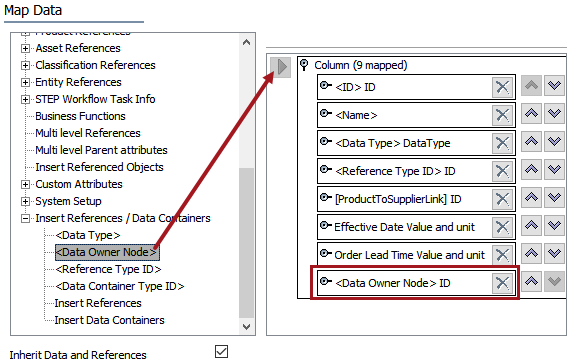Select Multi level References item

(x=88, y=133)
